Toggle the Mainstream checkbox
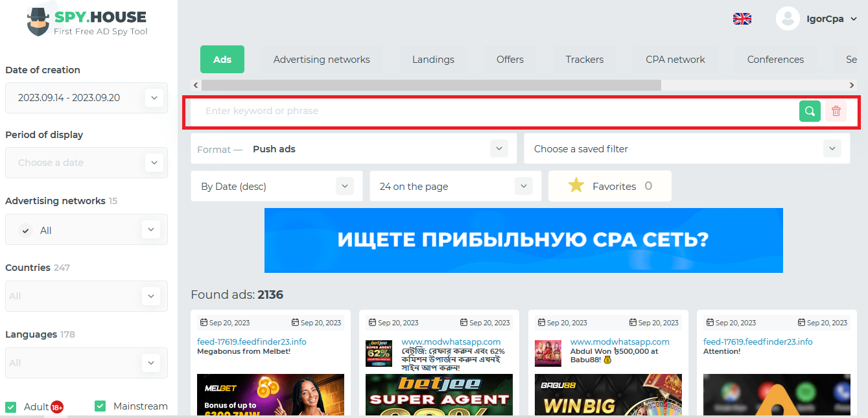Image resolution: width=868 pixels, height=418 pixels. pos(100,406)
